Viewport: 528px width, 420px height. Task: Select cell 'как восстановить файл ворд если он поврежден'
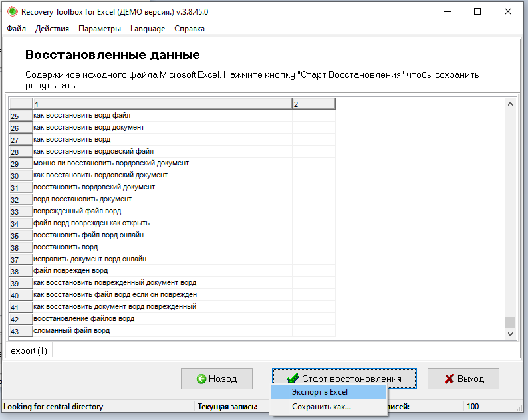[x=162, y=295]
